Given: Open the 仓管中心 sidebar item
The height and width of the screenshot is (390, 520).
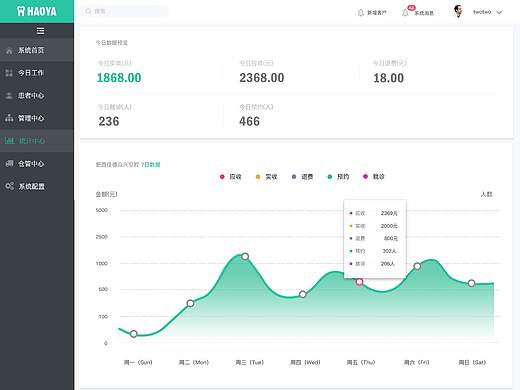Looking at the screenshot, I should coord(37,163).
